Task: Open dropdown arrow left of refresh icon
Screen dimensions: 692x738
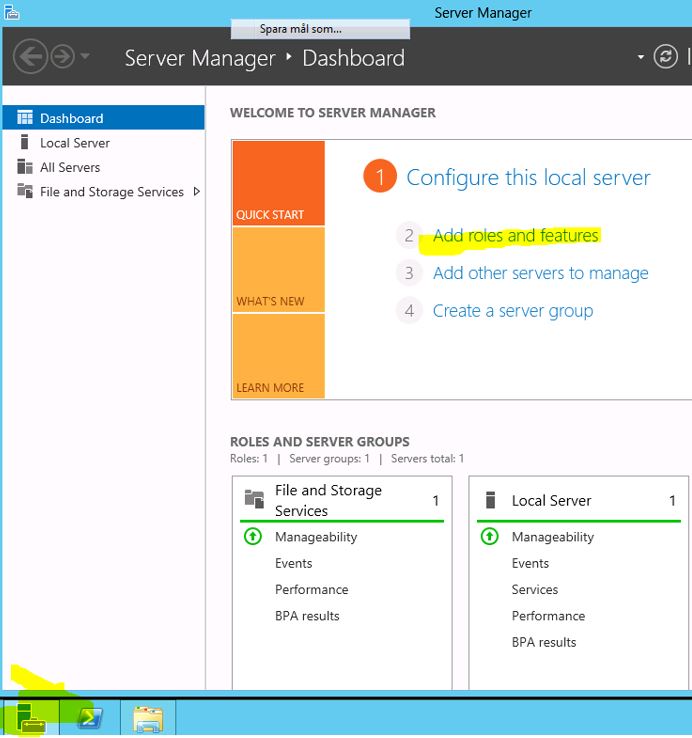Action: [x=641, y=57]
